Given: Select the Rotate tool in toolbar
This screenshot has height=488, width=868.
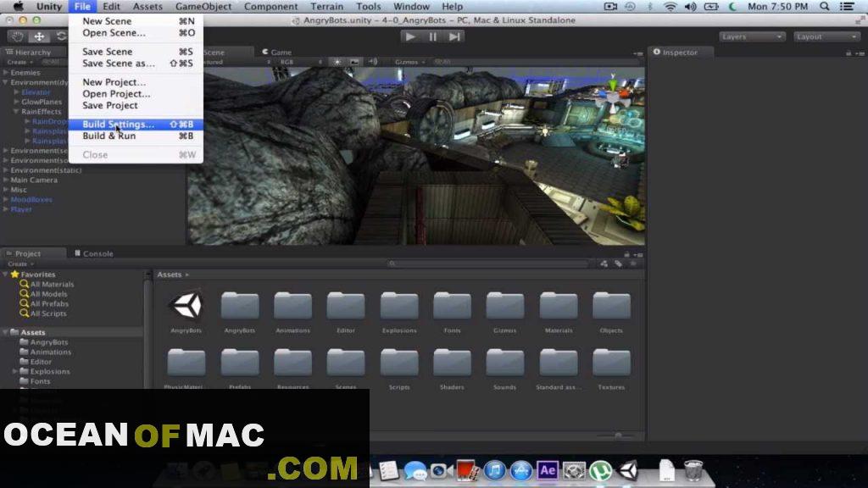Looking at the screenshot, I should [60, 36].
